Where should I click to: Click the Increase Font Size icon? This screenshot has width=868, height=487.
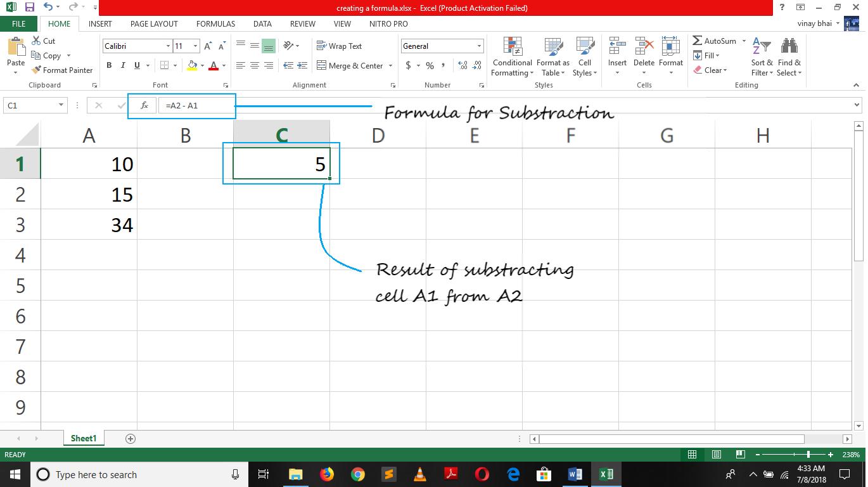208,46
